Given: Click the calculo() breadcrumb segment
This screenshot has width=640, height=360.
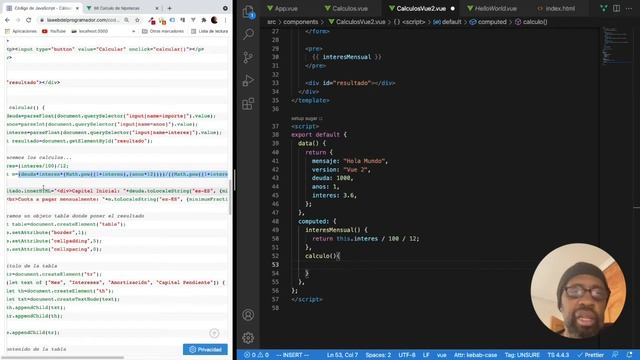Looking at the screenshot, I should coord(531,22).
